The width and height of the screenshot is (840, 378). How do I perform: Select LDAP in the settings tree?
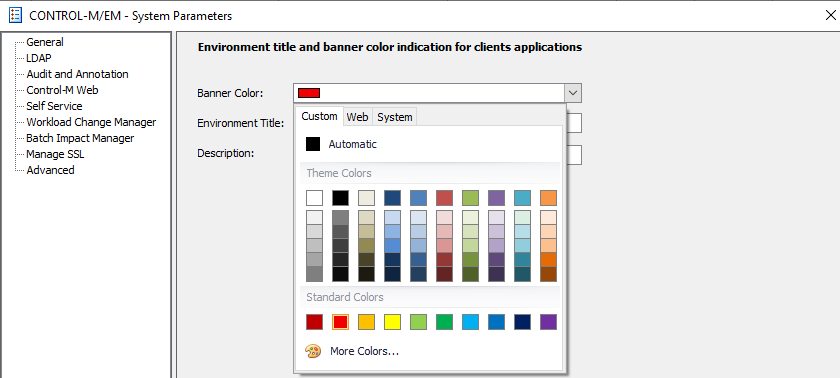pos(39,58)
